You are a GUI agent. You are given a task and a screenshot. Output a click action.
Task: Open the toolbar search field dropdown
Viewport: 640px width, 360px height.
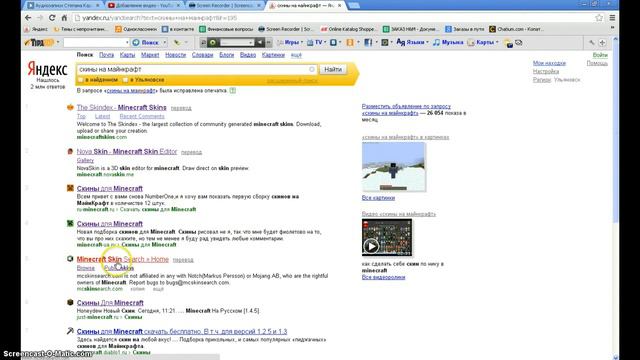[x=127, y=42]
